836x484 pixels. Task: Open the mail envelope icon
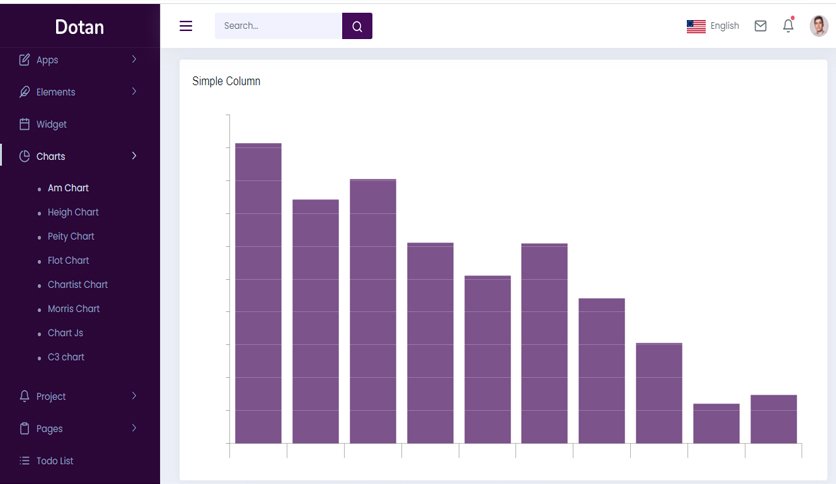(x=760, y=26)
